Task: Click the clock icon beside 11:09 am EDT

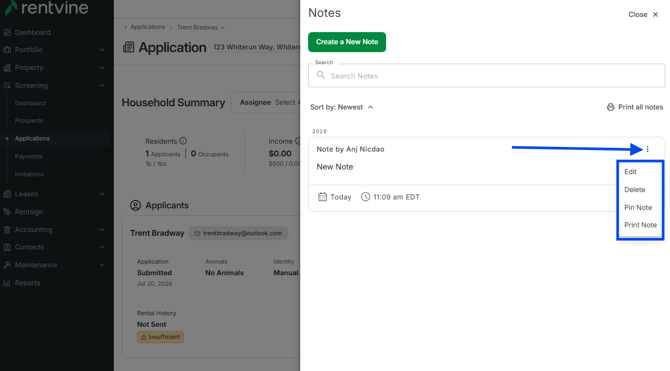Action: (365, 197)
